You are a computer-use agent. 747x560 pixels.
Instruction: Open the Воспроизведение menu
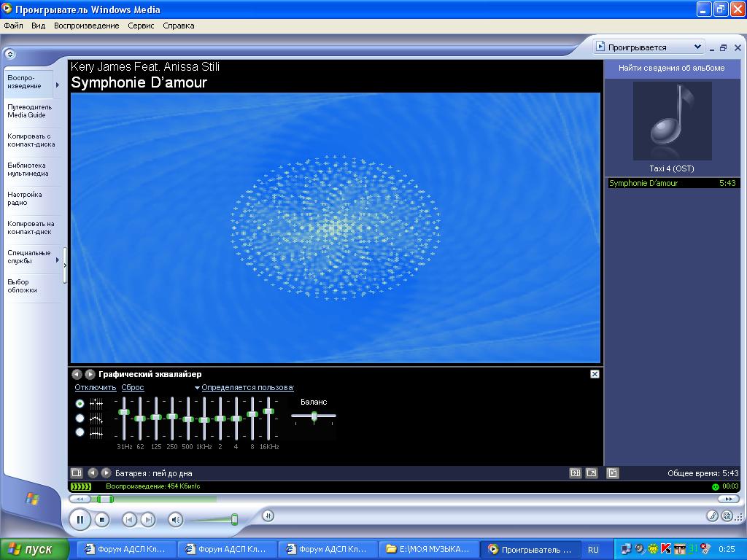pyautogui.click(x=86, y=26)
